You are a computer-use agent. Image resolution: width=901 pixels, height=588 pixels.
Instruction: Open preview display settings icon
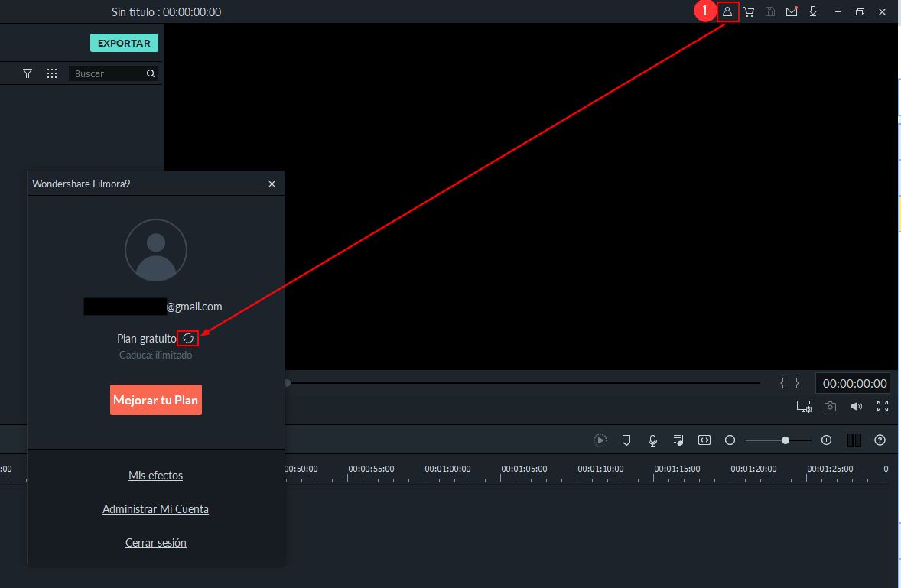(804, 407)
